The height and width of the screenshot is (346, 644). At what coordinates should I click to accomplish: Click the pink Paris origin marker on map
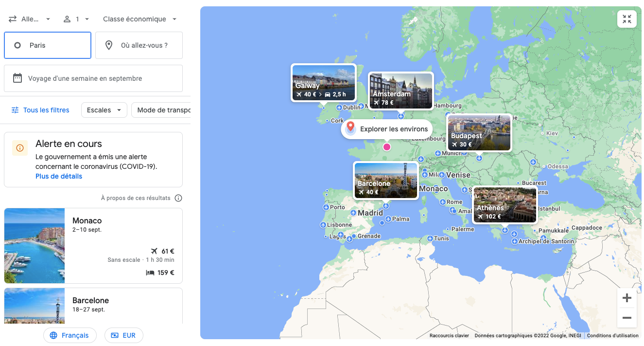click(387, 147)
